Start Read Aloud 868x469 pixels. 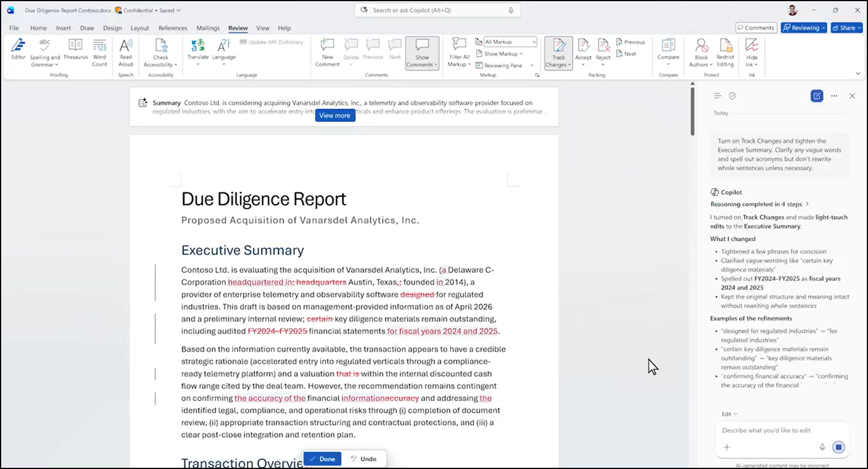(x=126, y=52)
